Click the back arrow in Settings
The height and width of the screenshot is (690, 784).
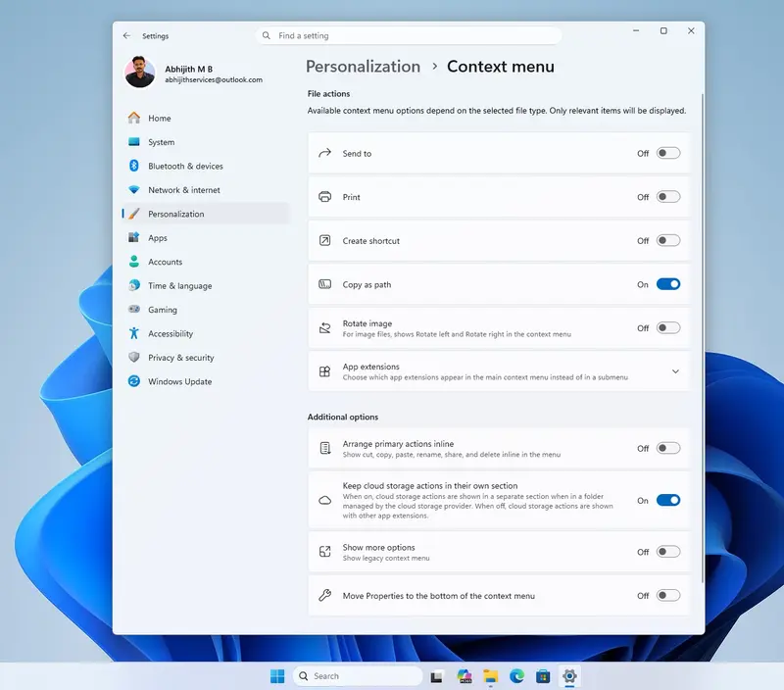coord(126,35)
